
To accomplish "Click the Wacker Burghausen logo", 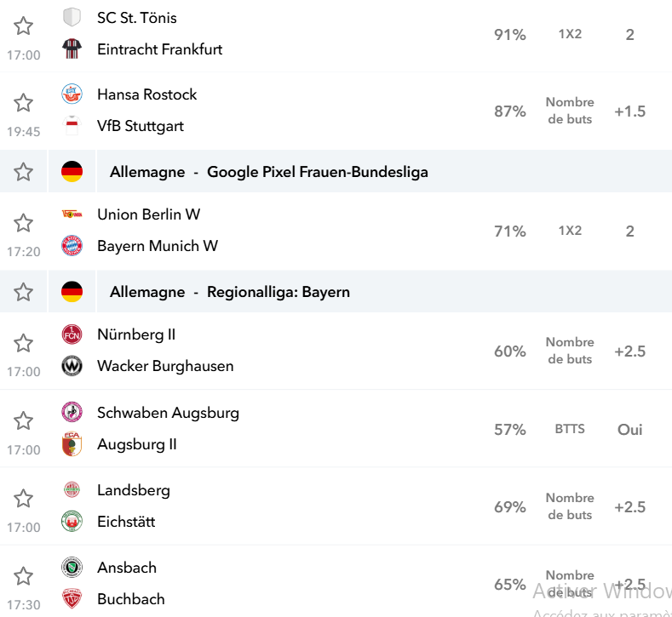I will point(72,366).
